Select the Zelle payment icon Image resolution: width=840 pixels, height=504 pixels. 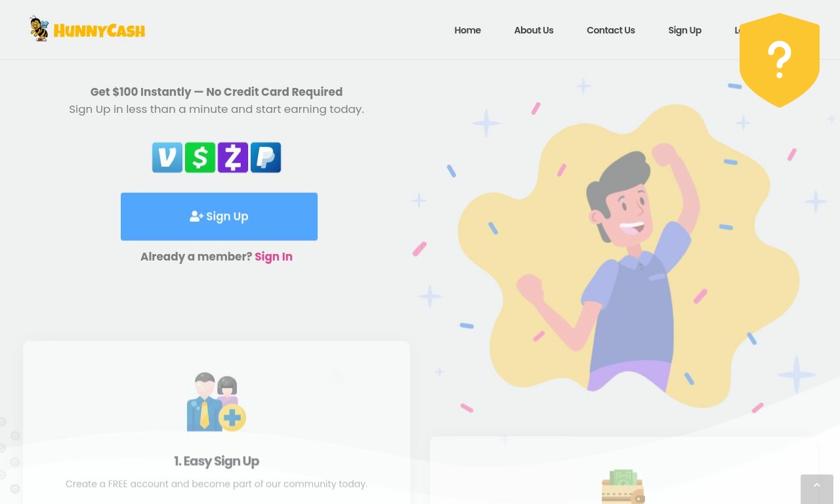[233, 157]
